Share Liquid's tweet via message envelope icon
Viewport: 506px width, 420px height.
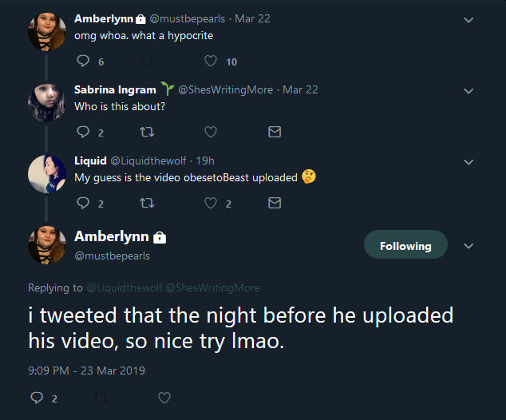[x=275, y=203]
